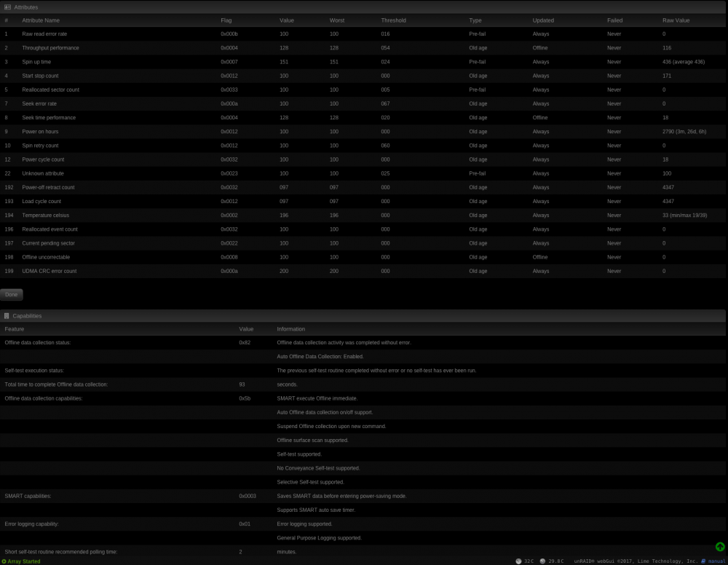Click the Failed column header

click(x=614, y=20)
